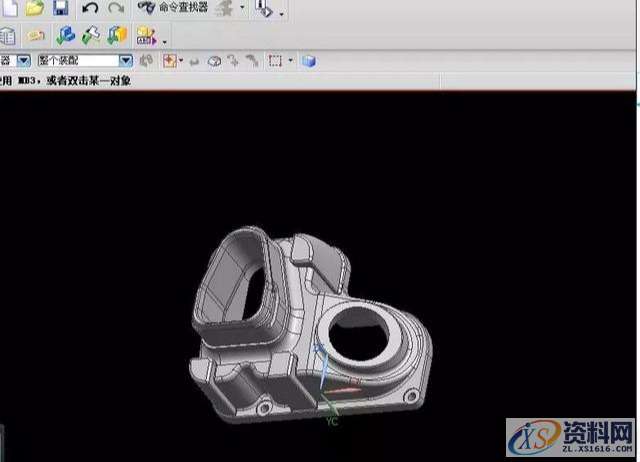Open dropdown beside the top-right cursor tool icon
The image size is (640, 462).
[x=281, y=13]
